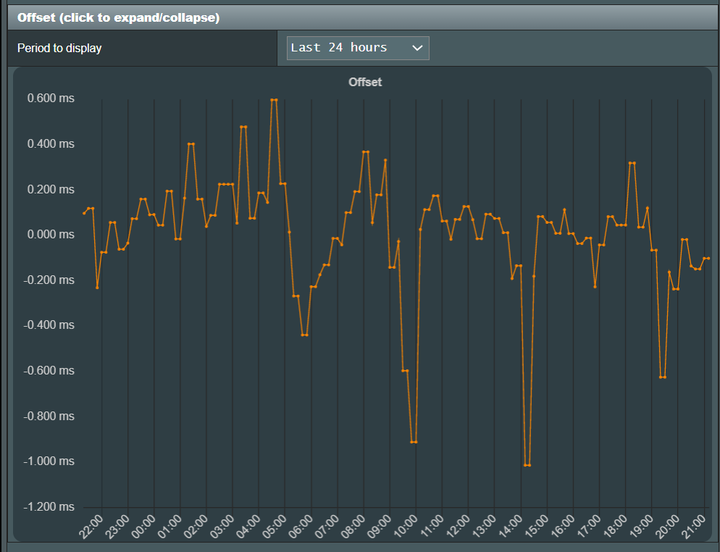Click the lowest data point near -1.000 ms
This screenshot has height=552, width=720.
[527, 465]
